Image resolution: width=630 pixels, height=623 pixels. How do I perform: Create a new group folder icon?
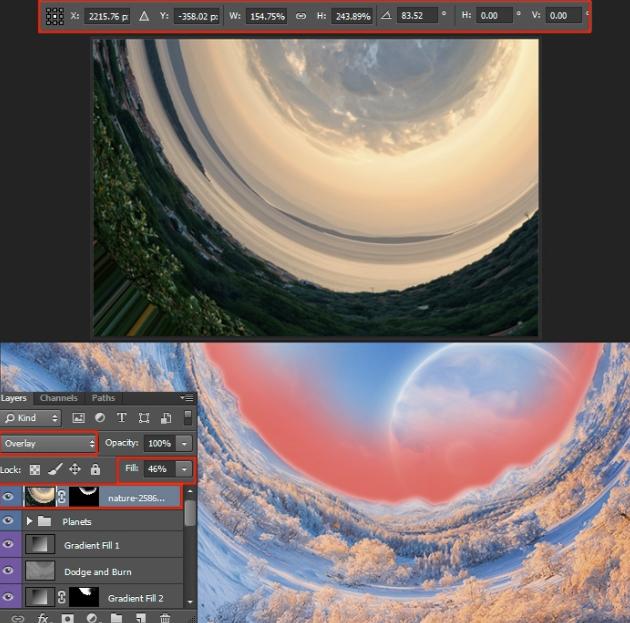pos(117,618)
